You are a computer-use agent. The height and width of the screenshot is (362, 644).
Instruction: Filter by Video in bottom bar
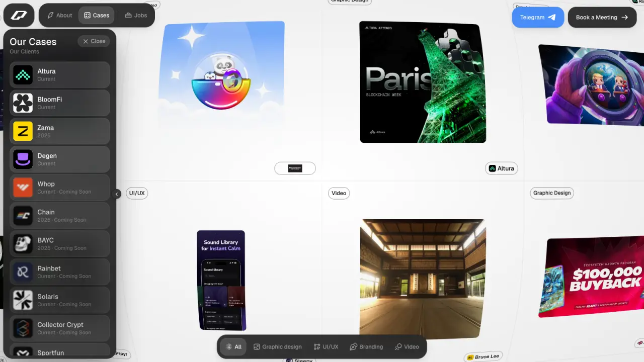407,346
